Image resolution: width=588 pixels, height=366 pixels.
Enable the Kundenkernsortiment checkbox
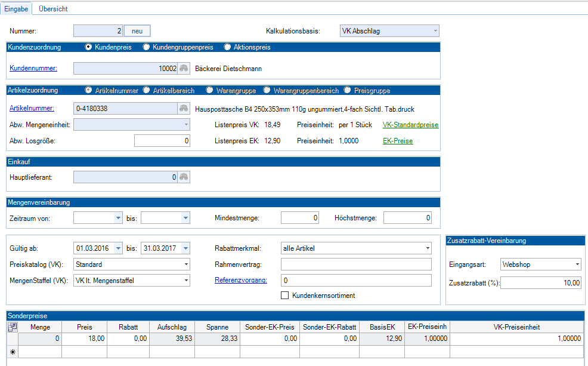284,296
